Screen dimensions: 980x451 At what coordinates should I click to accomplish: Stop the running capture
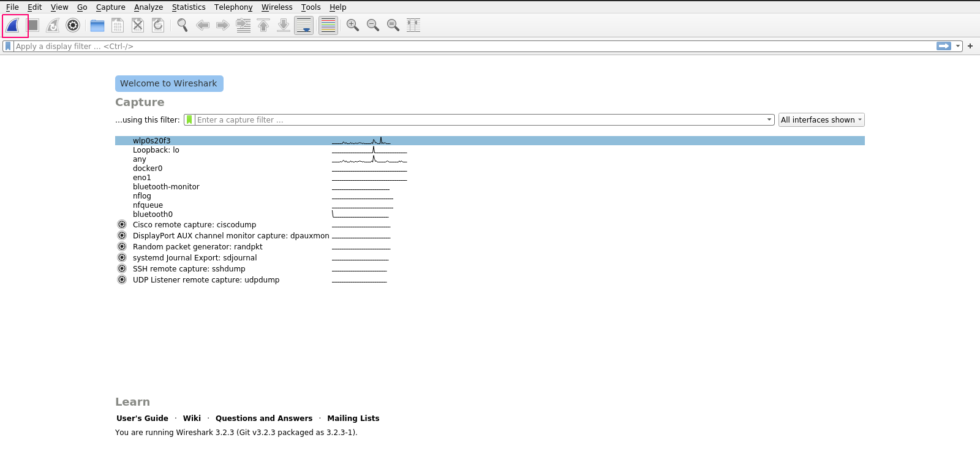[x=33, y=25]
